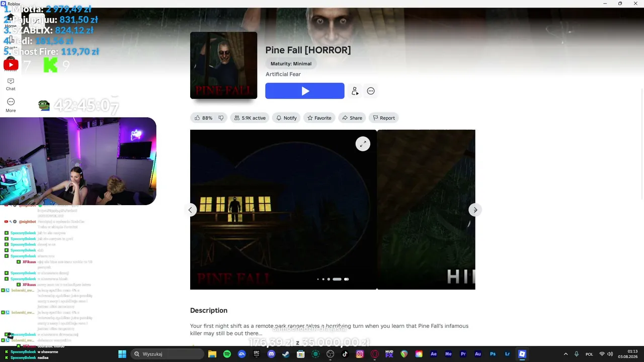Click the Description heading
Viewport: 644px width, 362px height.
tap(209, 311)
